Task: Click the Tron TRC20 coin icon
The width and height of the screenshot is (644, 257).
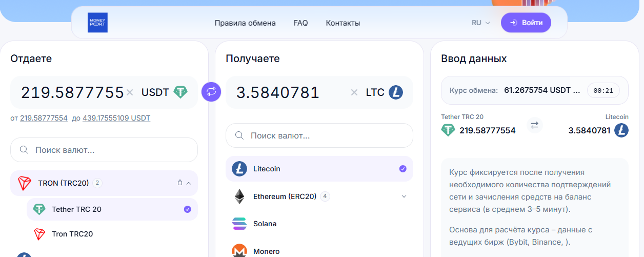Action: 39,234
